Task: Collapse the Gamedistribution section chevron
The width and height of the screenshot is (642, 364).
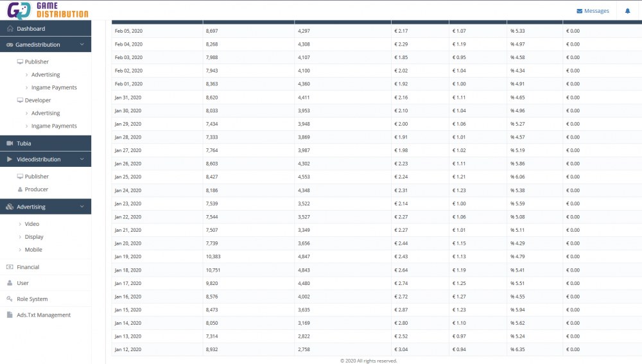Action: point(82,45)
